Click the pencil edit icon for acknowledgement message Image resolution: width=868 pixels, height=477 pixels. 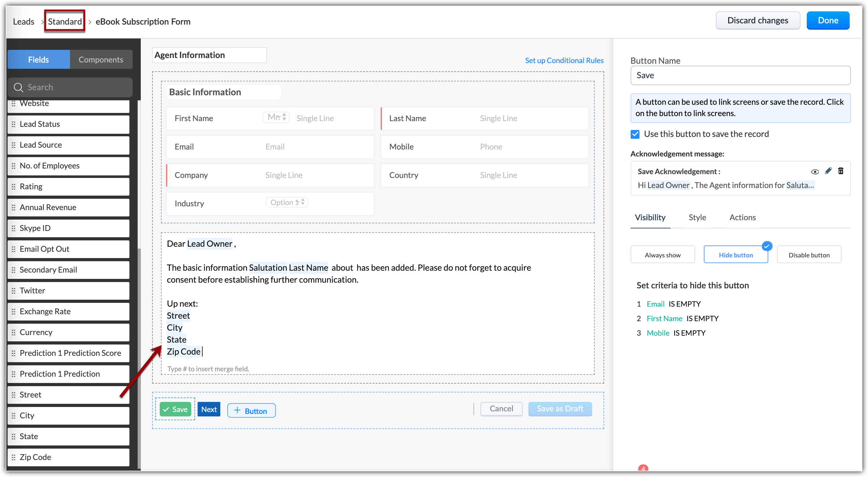(828, 171)
